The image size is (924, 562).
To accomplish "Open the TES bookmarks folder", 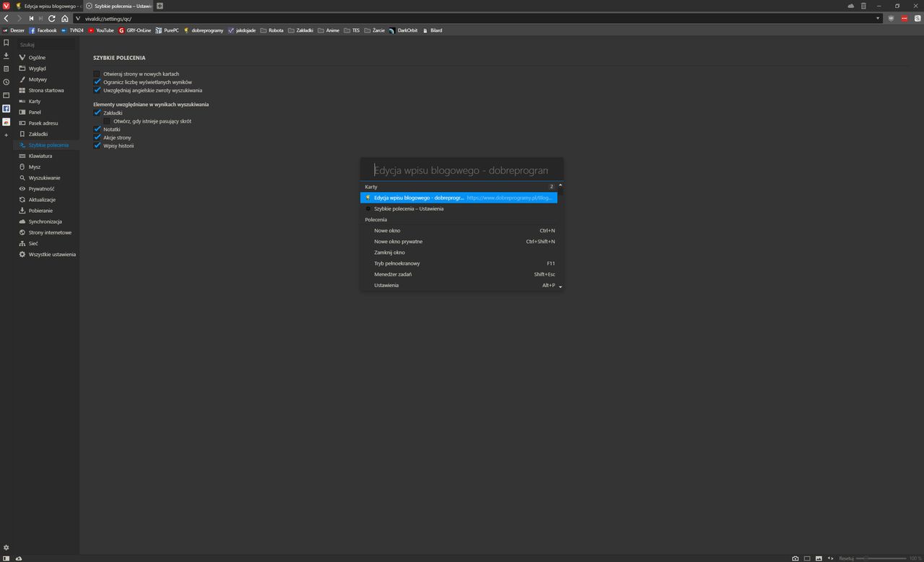I will pos(352,30).
